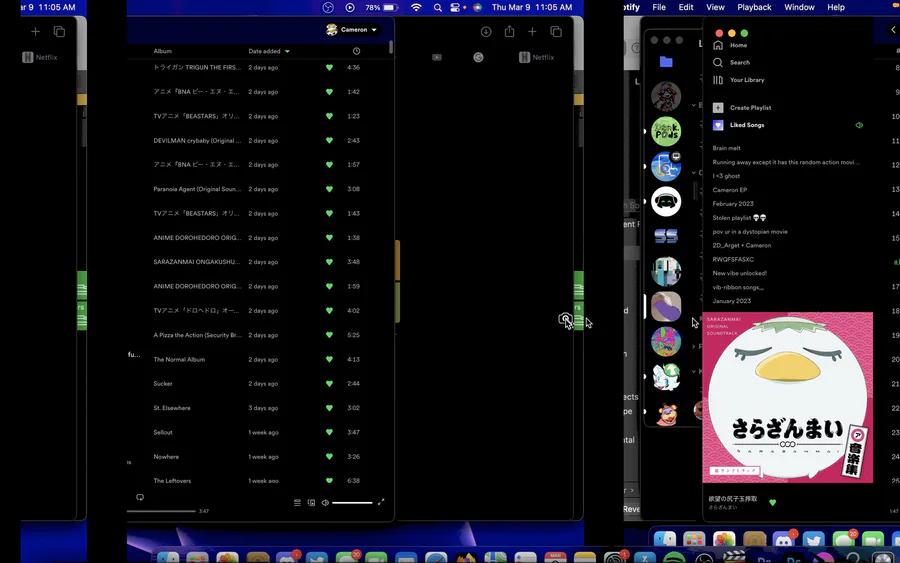
Task: Toggle repeat icon in Spotify player
Action: coord(140,497)
